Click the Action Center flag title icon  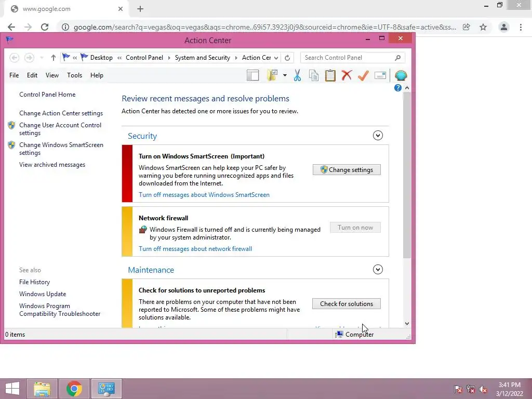(x=9, y=40)
